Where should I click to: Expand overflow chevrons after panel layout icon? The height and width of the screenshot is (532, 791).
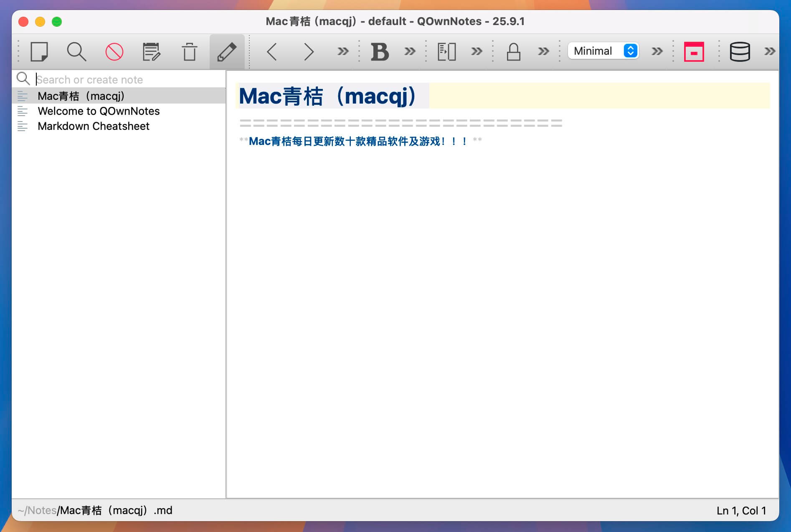[477, 51]
